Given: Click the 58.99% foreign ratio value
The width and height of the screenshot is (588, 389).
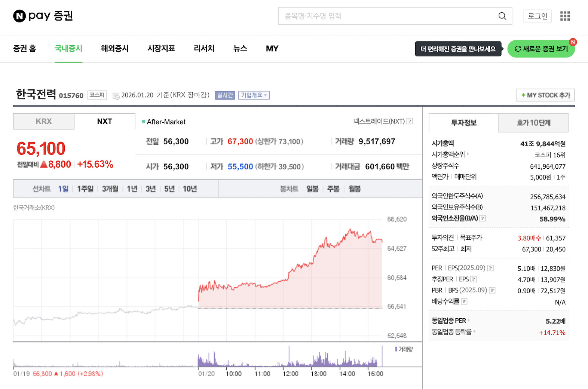Looking at the screenshot, I should (x=552, y=219).
